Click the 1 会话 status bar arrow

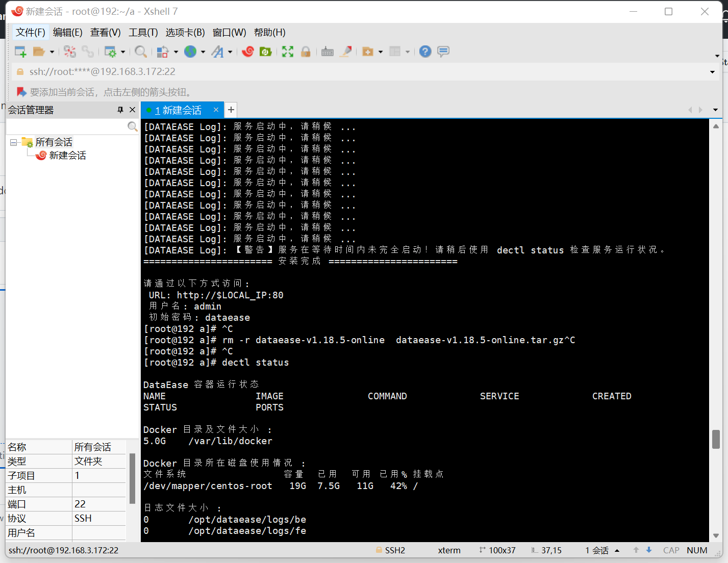[x=617, y=551]
